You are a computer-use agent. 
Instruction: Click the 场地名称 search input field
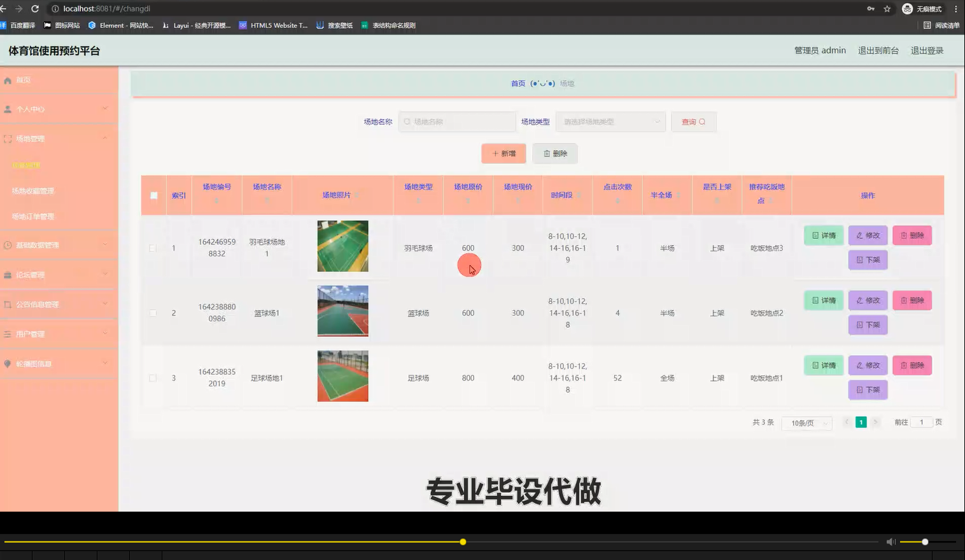pyautogui.click(x=456, y=122)
